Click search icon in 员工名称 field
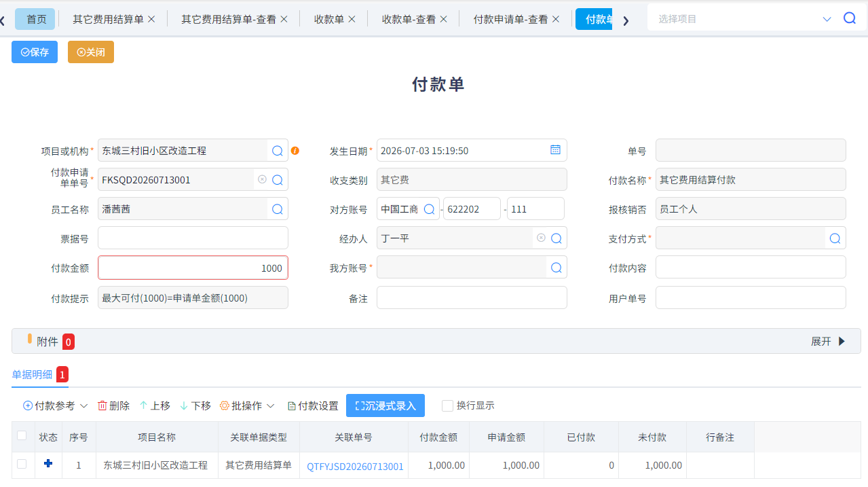868x487 pixels. tap(277, 209)
